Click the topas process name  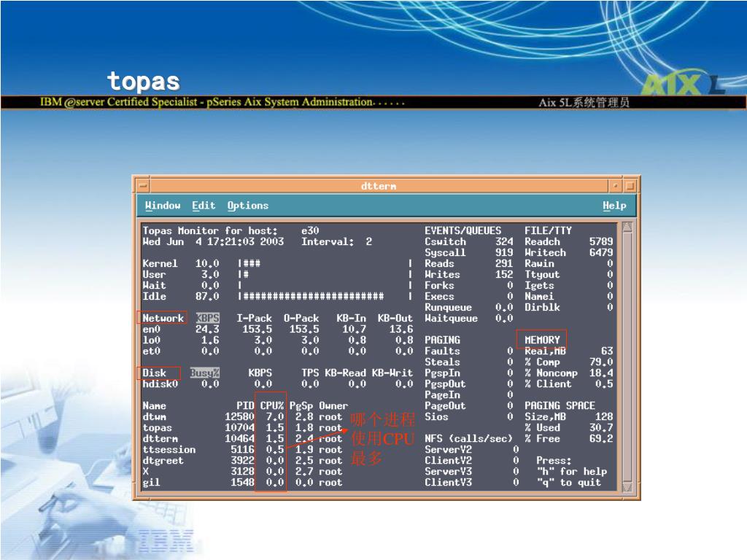pyautogui.click(x=157, y=427)
